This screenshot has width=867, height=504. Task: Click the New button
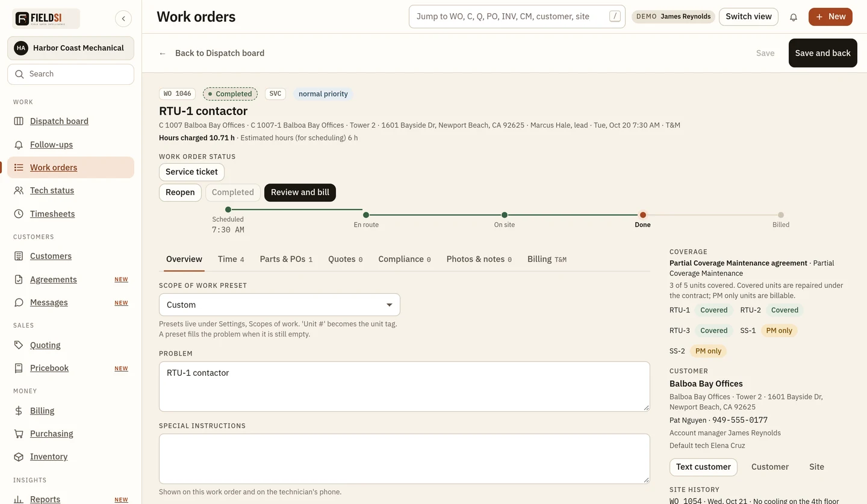[830, 16]
